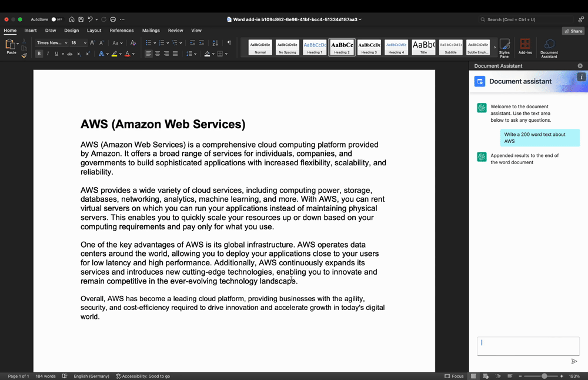Go to the Mailings tab
The width and height of the screenshot is (588, 380).
pyautogui.click(x=151, y=31)
